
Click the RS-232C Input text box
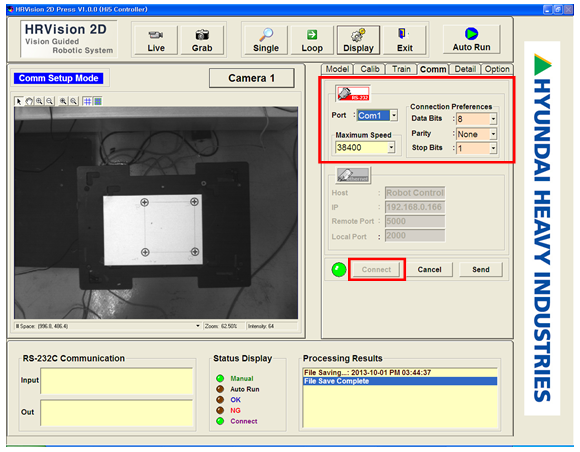117,381
